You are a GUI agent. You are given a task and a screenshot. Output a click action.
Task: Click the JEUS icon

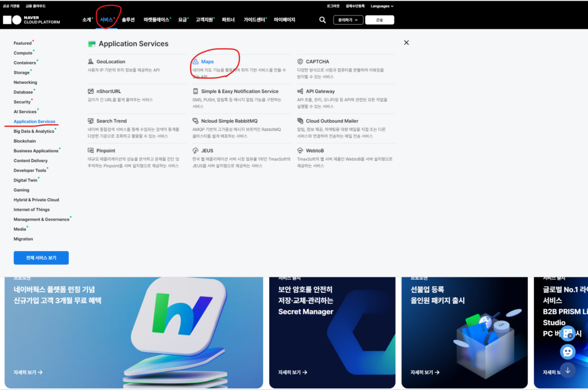pyautogui.click(x=195, y=150)
